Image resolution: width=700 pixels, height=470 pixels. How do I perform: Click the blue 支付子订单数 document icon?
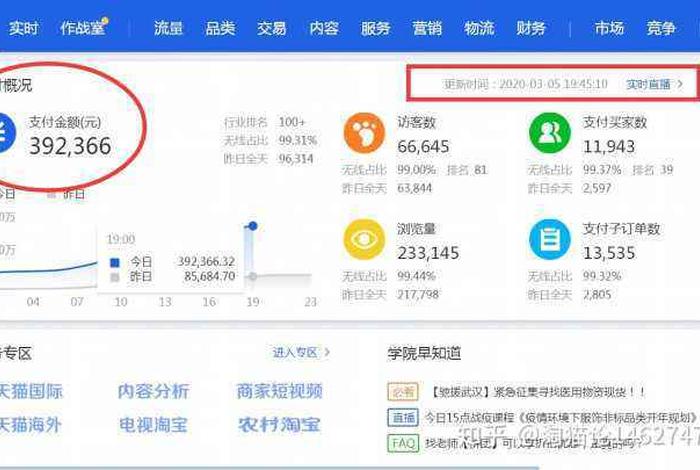(x=550, y=239)
